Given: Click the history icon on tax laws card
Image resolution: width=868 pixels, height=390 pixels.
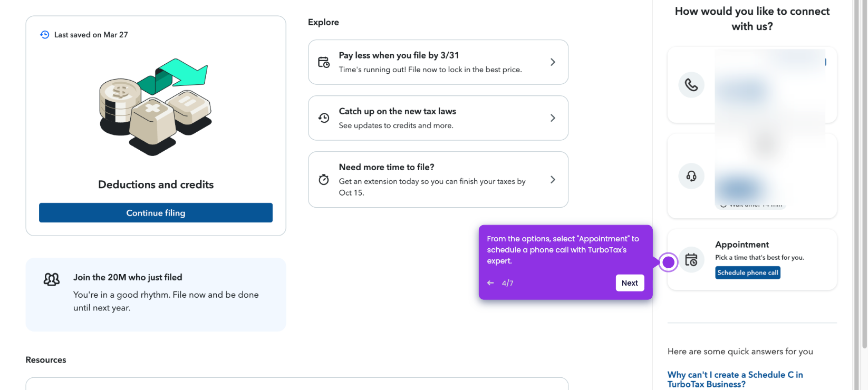Looking at the screenshot, I should coord(324,118).
